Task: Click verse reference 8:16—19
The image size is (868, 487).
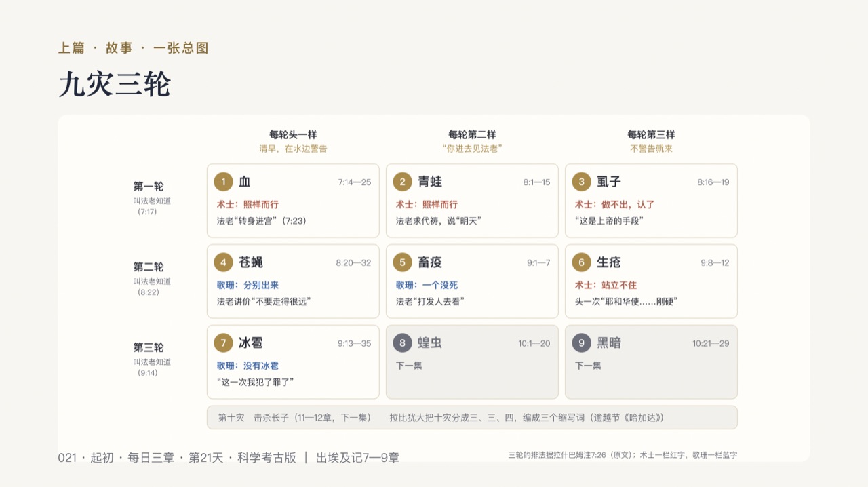Action: point(713,182)
